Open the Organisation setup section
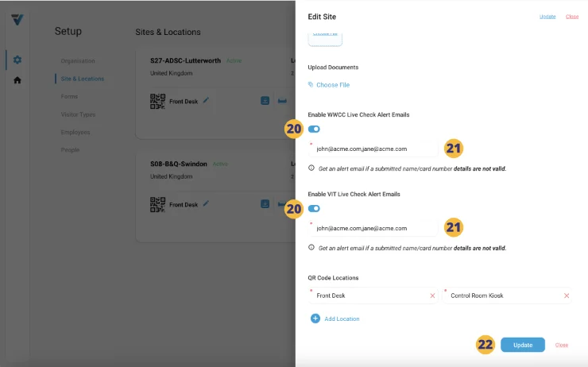 (78, 61)
